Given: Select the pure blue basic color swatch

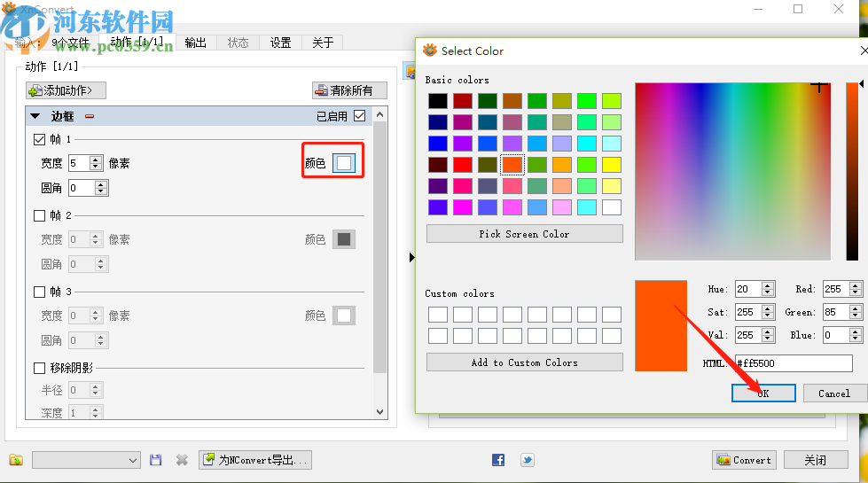Looking at the screenshot, I should pyautogui.click(x=437, y=144).
